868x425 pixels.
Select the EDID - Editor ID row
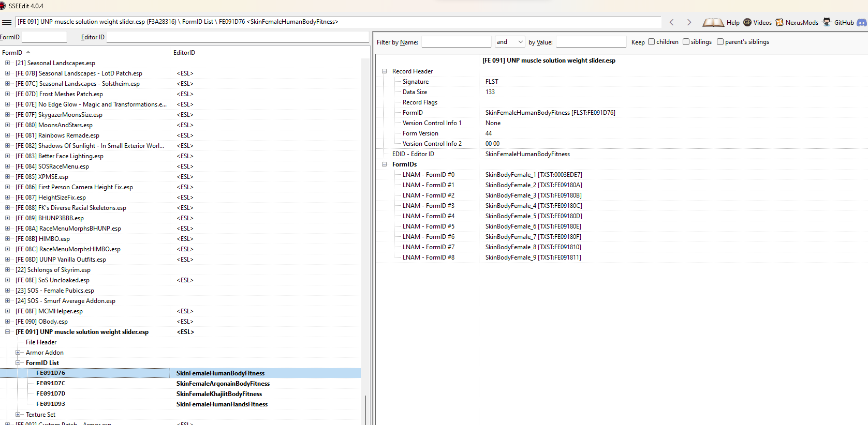click(621, 154)
